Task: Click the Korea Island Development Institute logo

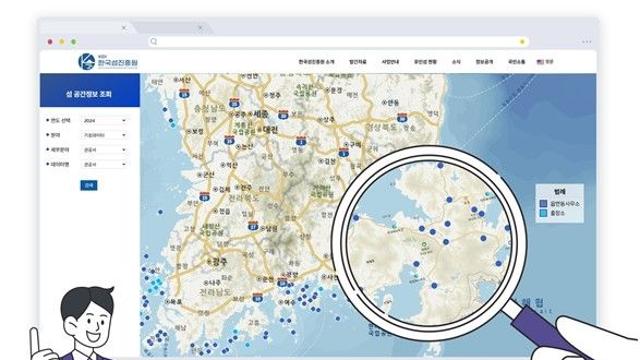Action: [108, 62]
